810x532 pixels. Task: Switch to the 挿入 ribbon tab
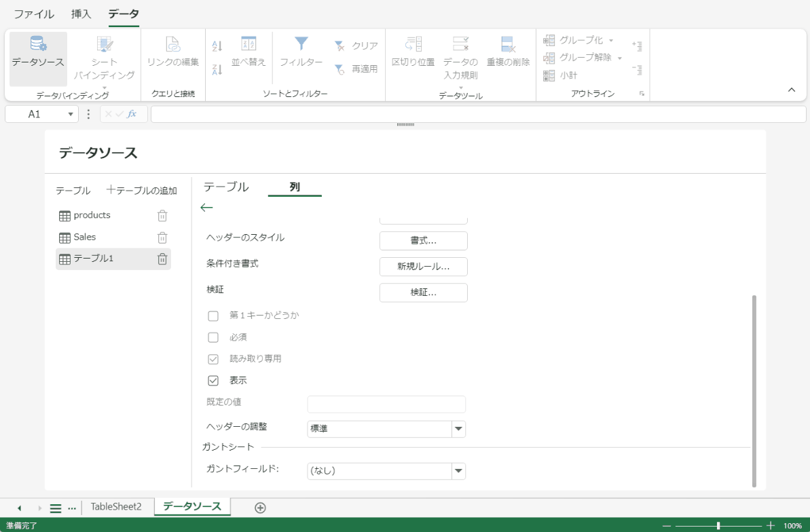pos(80,13)
